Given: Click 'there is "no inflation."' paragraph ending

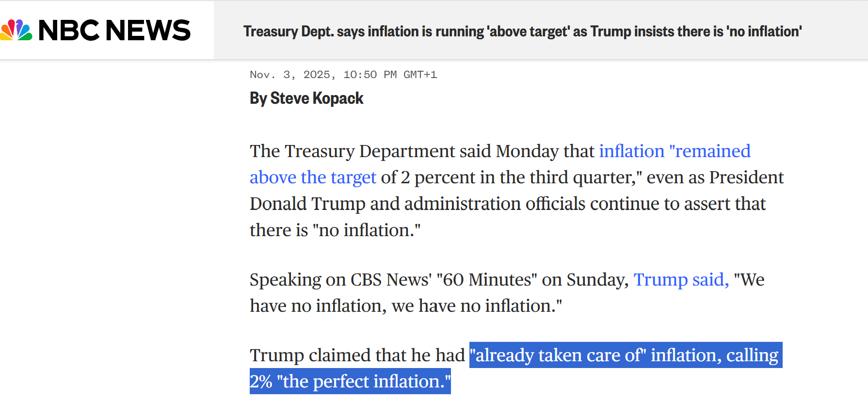Looking at the screenshot, I should coord(335,230).
